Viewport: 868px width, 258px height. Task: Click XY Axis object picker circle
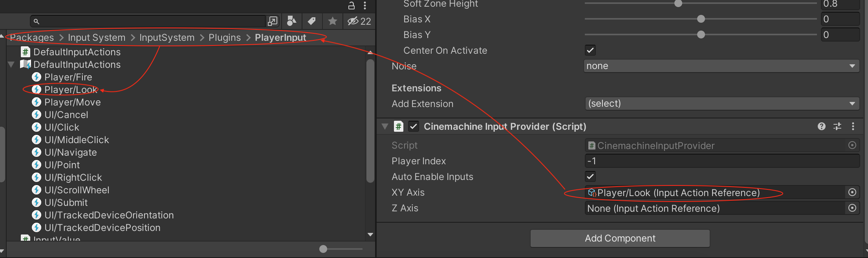(852, 193)
